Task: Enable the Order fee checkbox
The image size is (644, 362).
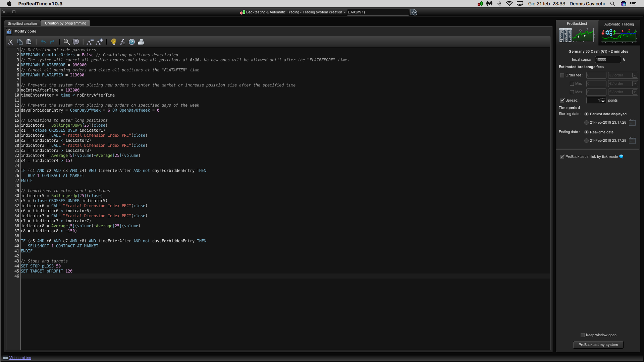Action: 562,75
